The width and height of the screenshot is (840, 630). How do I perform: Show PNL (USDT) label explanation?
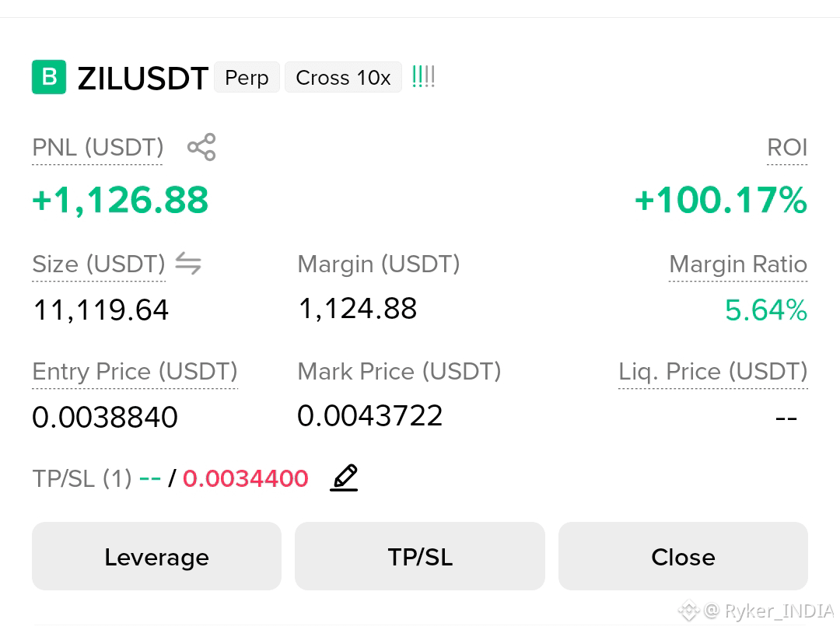[x=97, y=148]
